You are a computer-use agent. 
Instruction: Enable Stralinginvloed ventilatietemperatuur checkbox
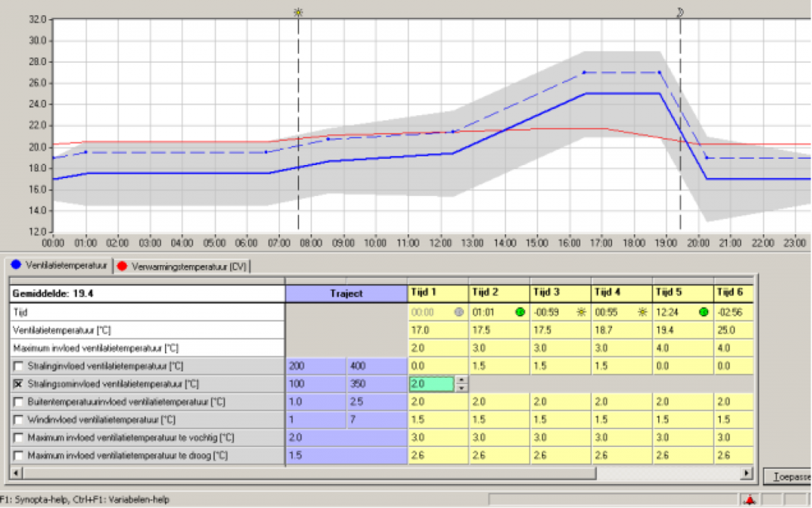18,366
